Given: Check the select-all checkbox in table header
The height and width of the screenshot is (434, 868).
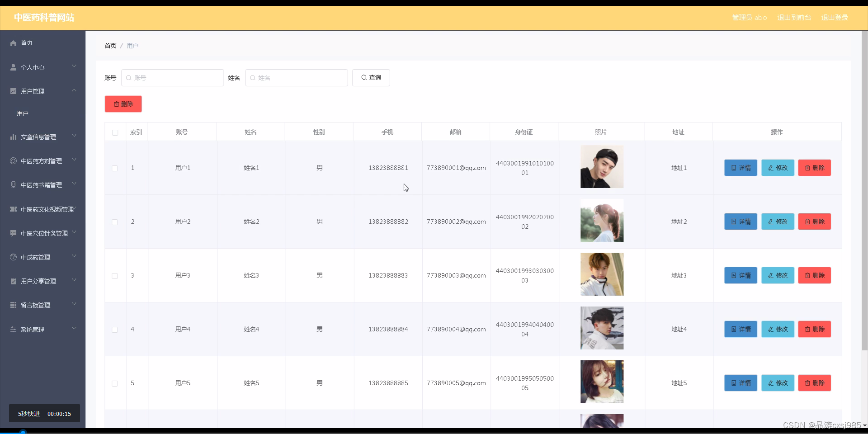Looking at the screenshot, I should tap(115, 132).
